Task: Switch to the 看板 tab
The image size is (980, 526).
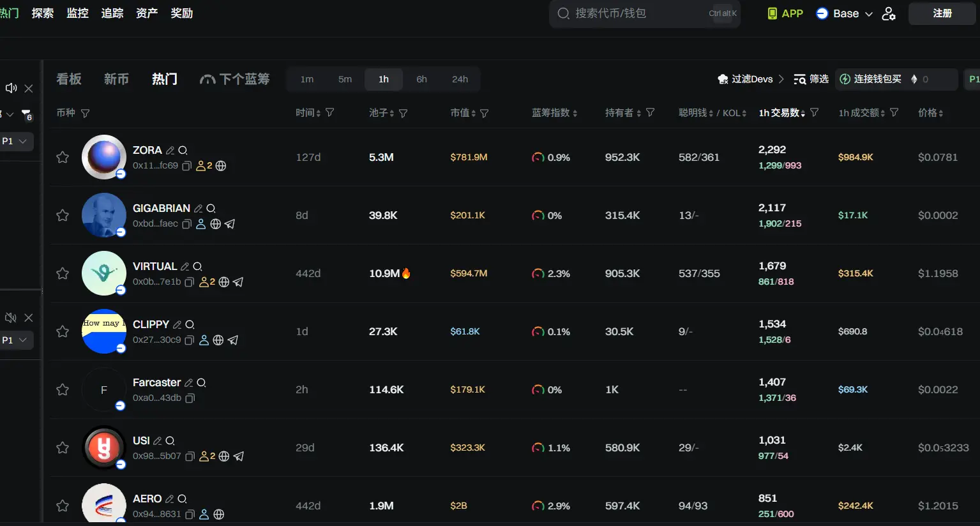Action: coord(69,79)
